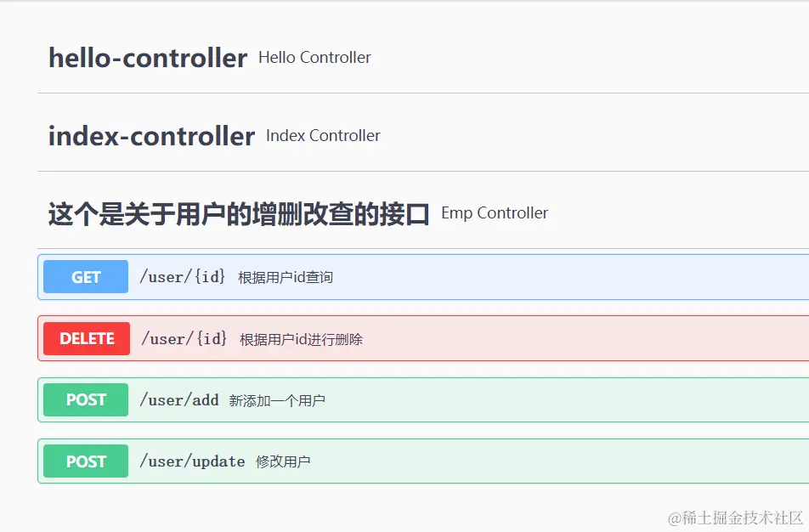Click the red DELETE method badge

click(87, 338)
